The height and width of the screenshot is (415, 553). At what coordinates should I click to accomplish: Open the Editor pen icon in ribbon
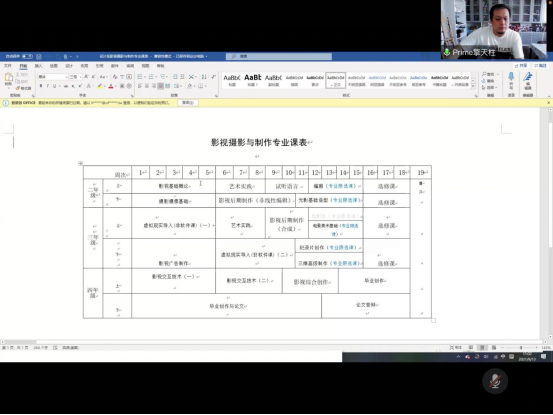click(x=528, y=77)
